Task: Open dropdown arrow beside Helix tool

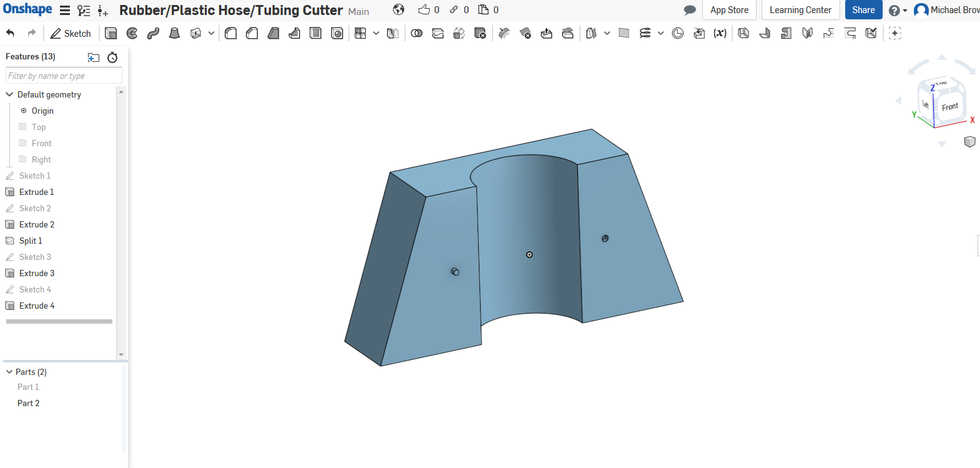Action: point(661,33)
